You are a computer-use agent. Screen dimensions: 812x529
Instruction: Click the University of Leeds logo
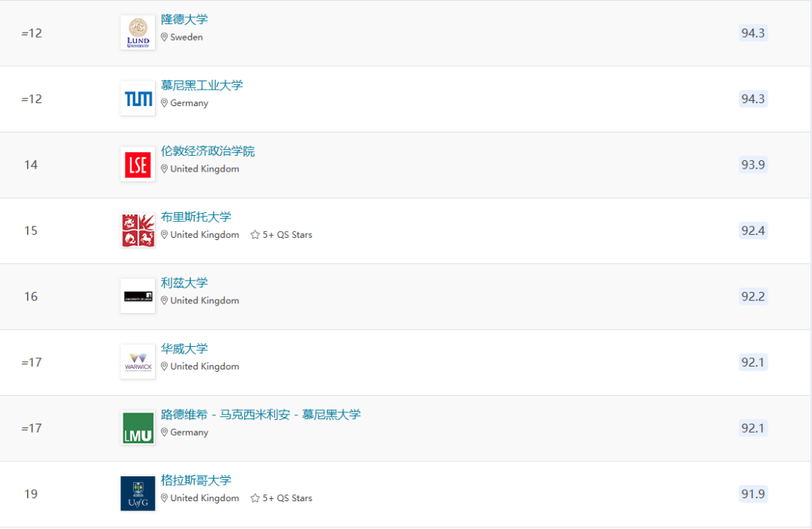pos(138,296)
